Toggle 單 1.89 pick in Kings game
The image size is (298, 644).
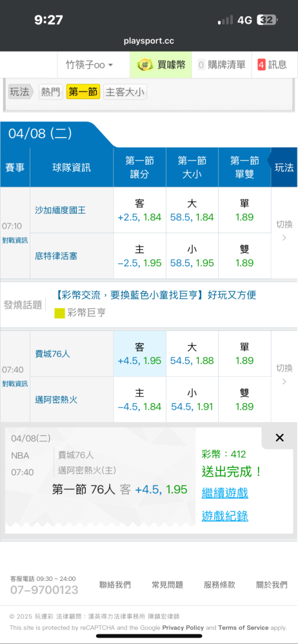244,211
